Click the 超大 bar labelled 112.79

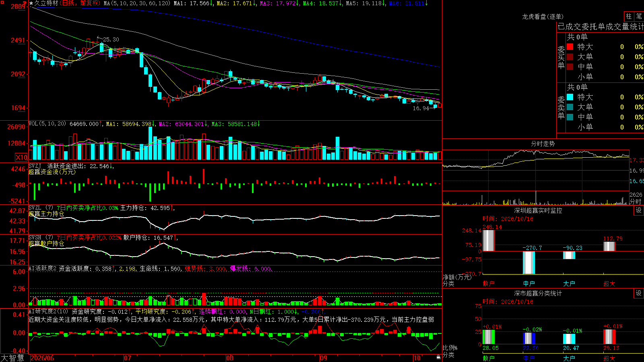(x=609, y=246)
